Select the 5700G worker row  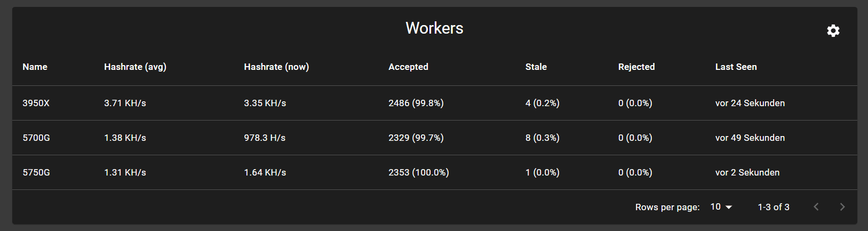point(36,138)
